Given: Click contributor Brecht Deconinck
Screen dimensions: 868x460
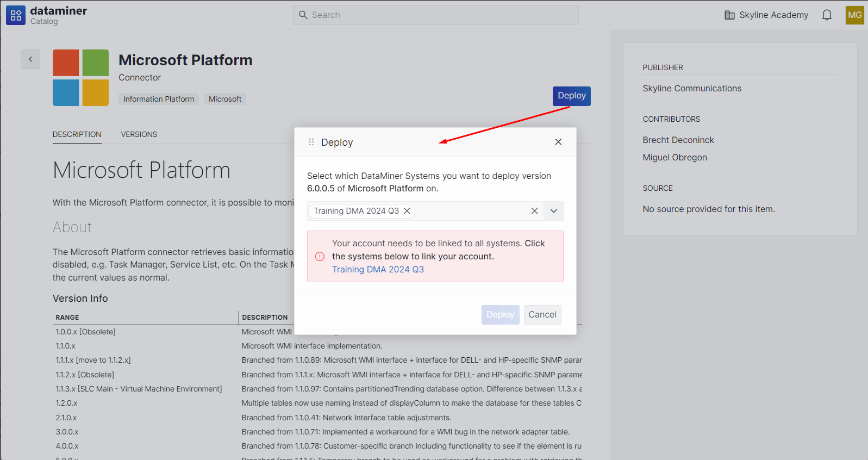Looking at the screenshot, I should pos(678,140).
